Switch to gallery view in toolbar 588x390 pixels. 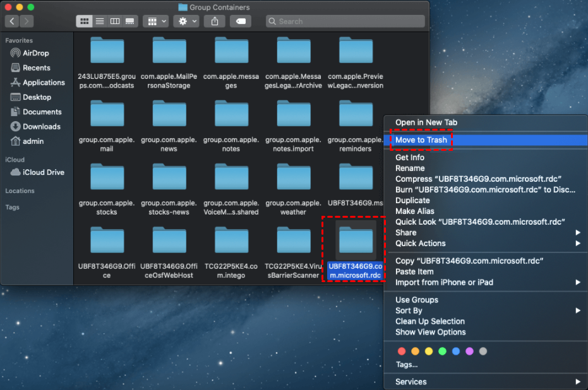pos(130,21)
